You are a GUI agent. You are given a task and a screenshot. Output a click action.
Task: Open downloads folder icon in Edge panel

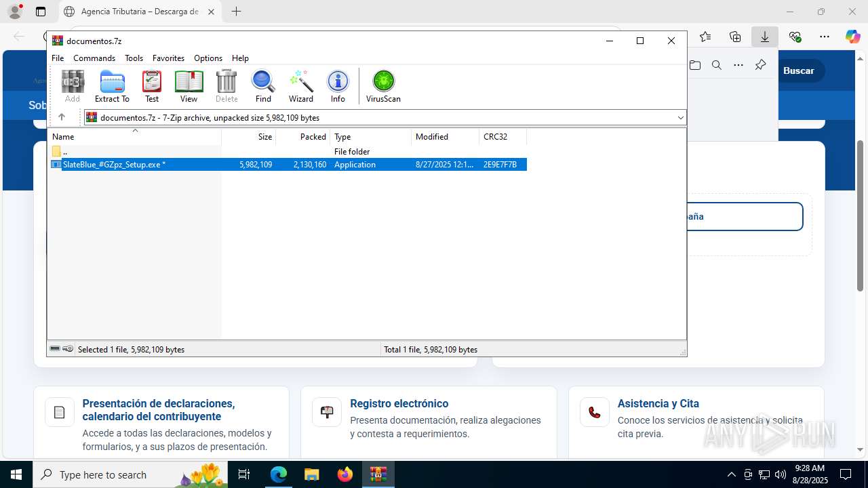coord(695,65)
